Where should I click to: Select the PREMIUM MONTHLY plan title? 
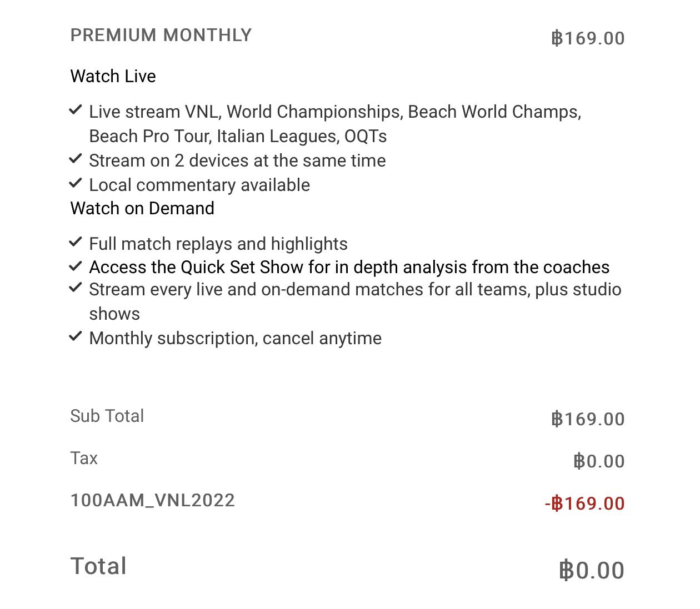(161, 35)
